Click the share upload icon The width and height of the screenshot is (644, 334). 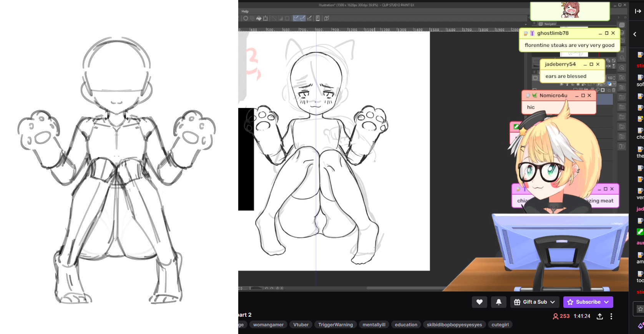(599, 316)
